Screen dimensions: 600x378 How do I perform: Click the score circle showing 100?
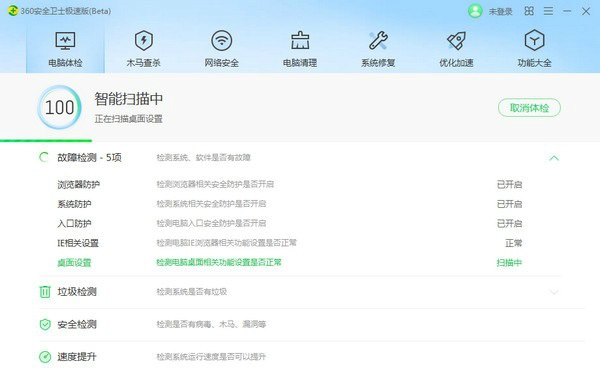coord(59,108)
